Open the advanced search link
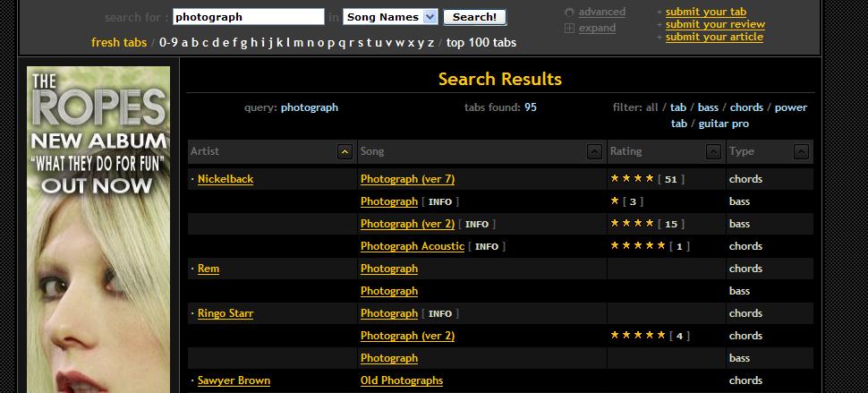The image size is (868, 393). 602,13
